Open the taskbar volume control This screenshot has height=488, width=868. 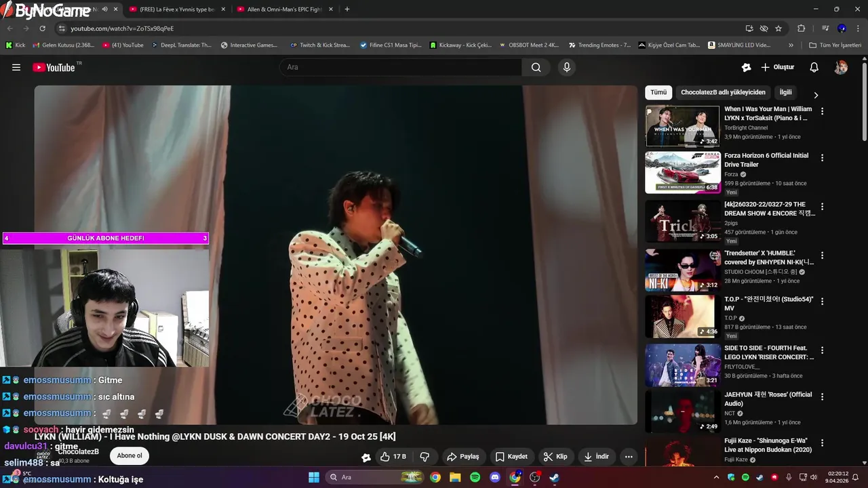click(x=814, y=477)
